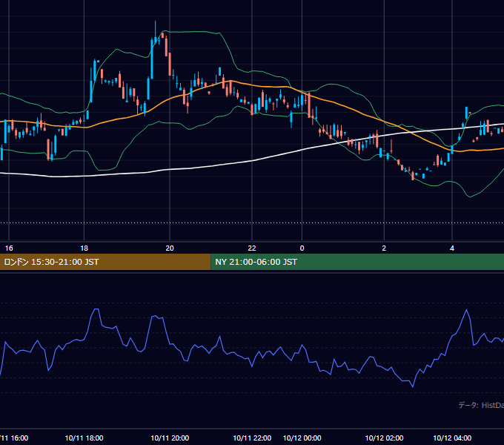Click the London session bar 15:30-21:00 JST
Screen dimensions: 504x445
pyautogui.click(x=105, y=262)
